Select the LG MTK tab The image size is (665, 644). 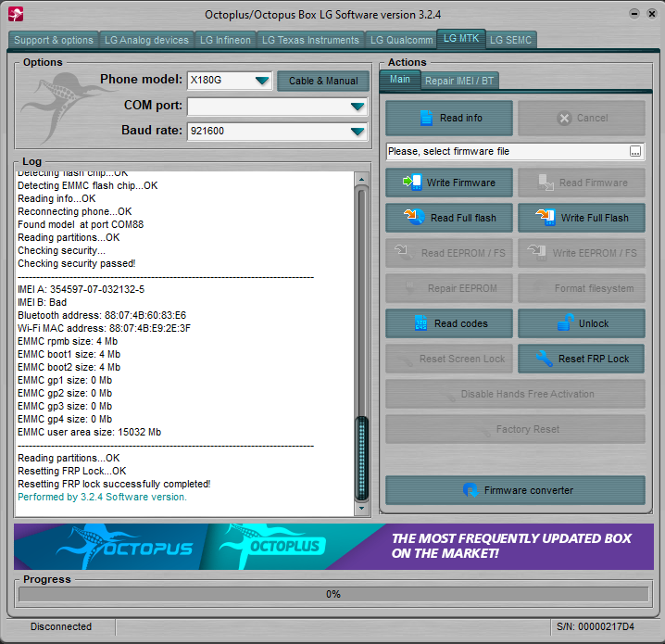[461, 39]
